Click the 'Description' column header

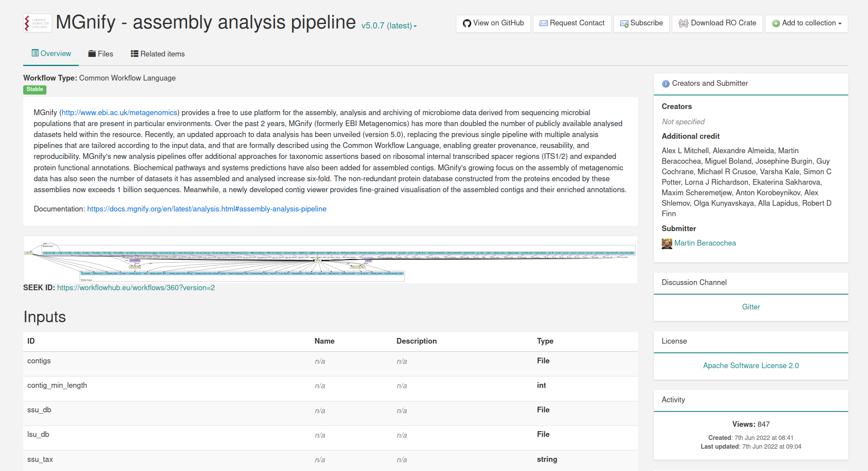click(x=416, y=341)
